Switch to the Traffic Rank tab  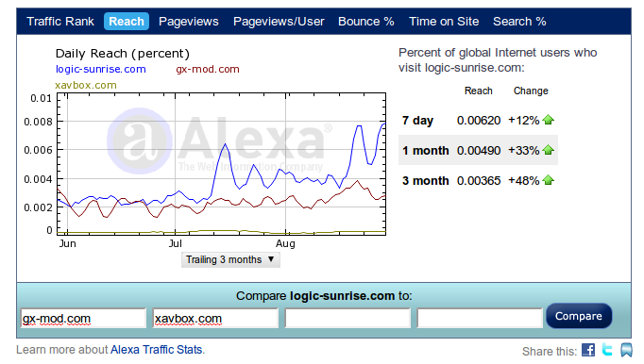60,22
